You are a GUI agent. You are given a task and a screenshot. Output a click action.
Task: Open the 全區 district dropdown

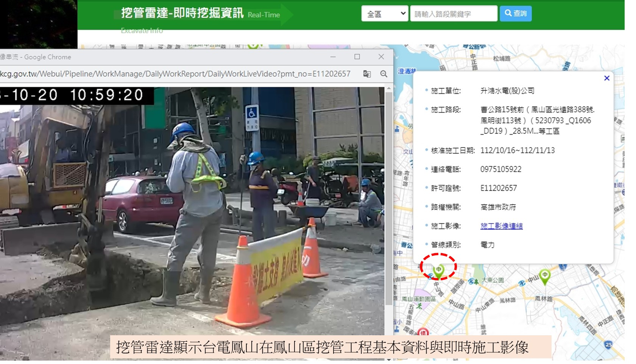click(x=385, y=14)
